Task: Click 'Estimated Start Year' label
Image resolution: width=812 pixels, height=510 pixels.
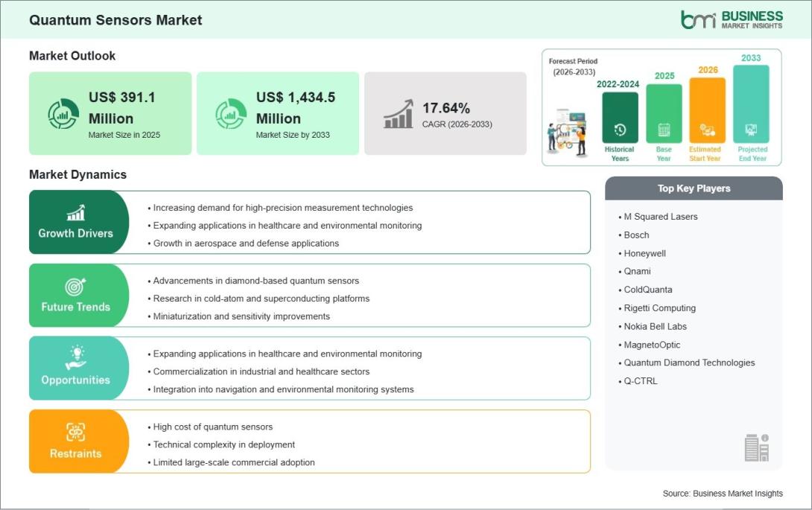Action: (x=705, y=154)
